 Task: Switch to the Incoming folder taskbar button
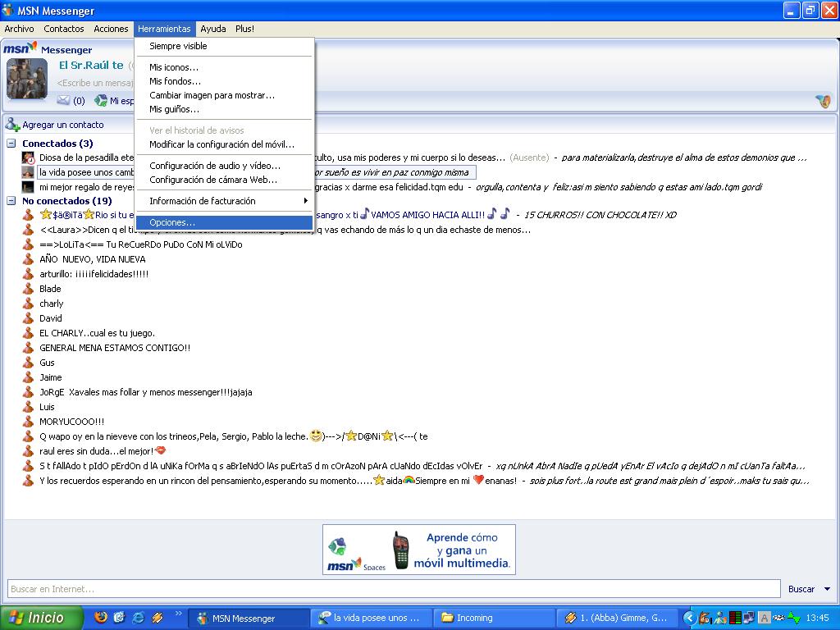coord(493,618)
